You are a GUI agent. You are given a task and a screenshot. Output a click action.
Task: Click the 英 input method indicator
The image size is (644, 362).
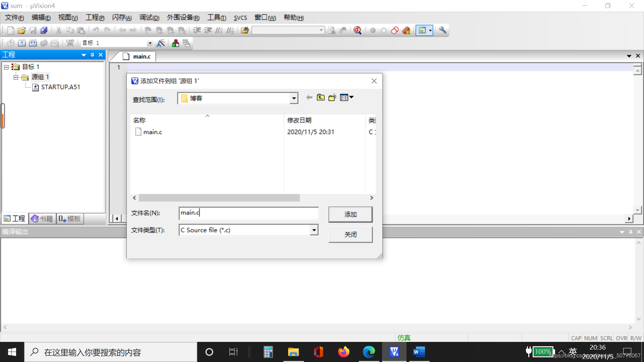click(x=573, y=352)
